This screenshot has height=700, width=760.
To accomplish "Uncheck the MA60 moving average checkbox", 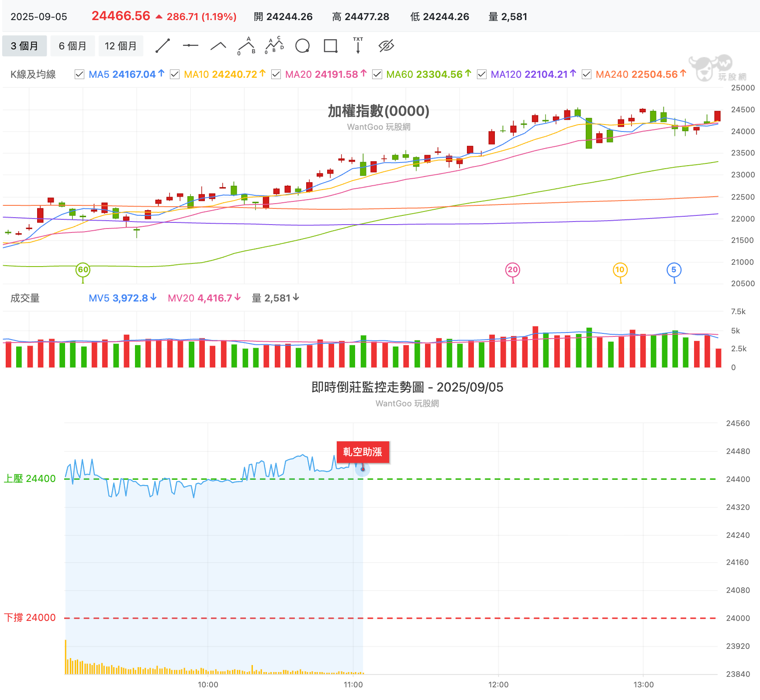I will pos(377,74).
